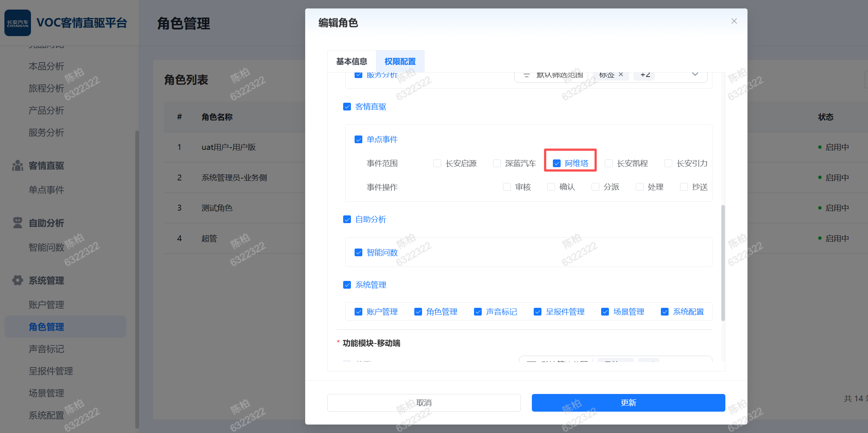Open the +2 collapsed tags selector
This screenshot has width=868, height=433.
tap(645, 75)
